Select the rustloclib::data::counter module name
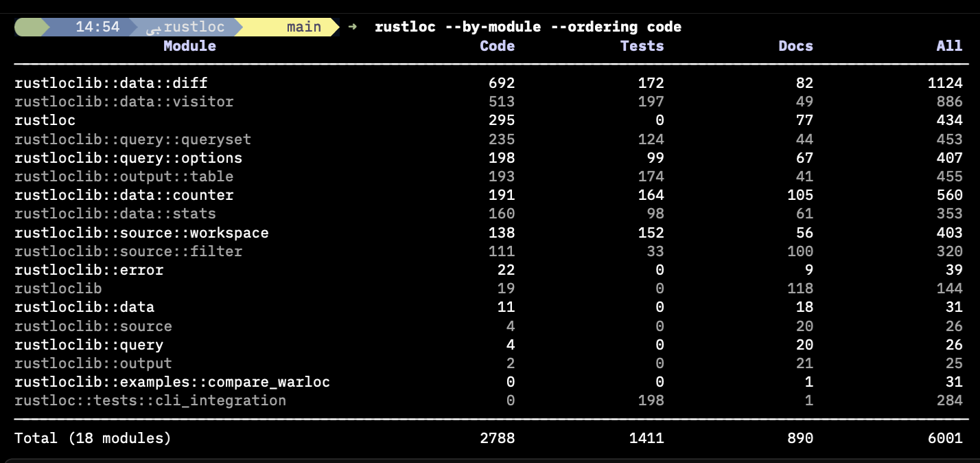980x463 pixels. [124, 195]
